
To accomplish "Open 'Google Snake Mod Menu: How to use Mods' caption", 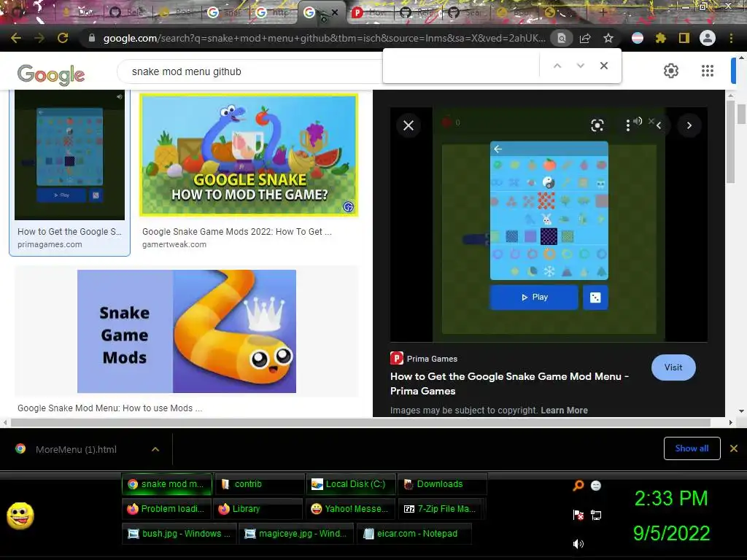I will [x=109, y=408].
